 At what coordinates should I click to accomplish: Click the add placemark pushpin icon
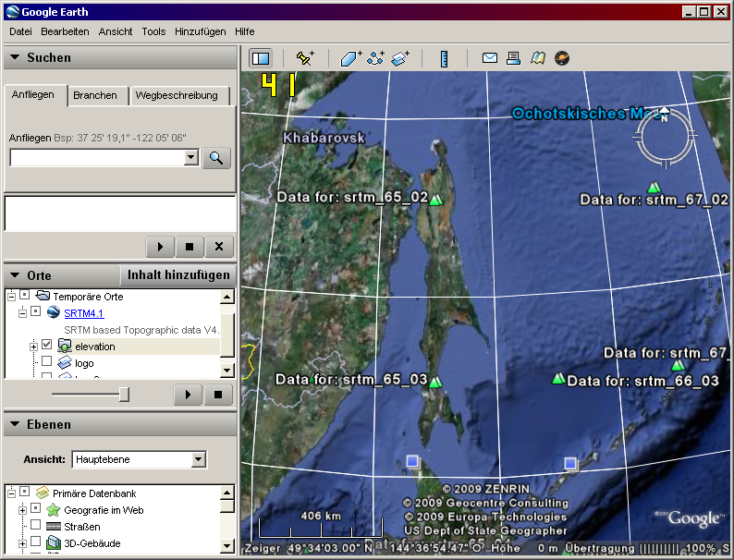pyautogui.click(x=304, y=58)
